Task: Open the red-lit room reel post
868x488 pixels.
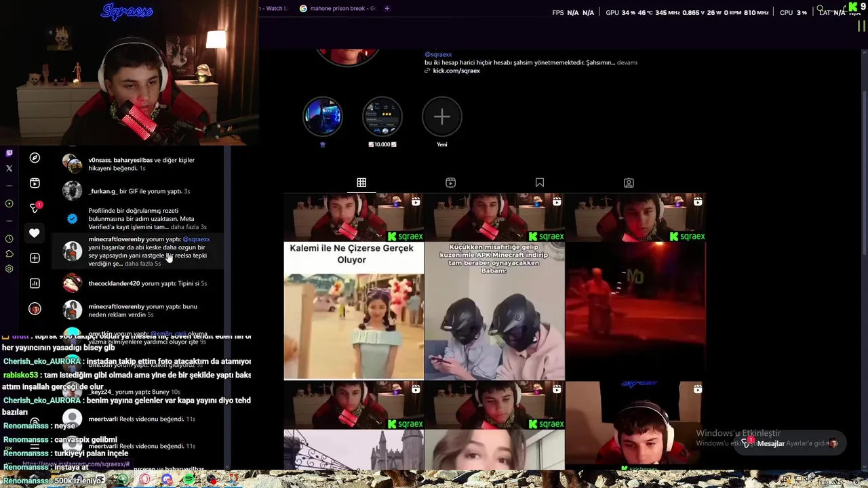Action: click(635, 286)
